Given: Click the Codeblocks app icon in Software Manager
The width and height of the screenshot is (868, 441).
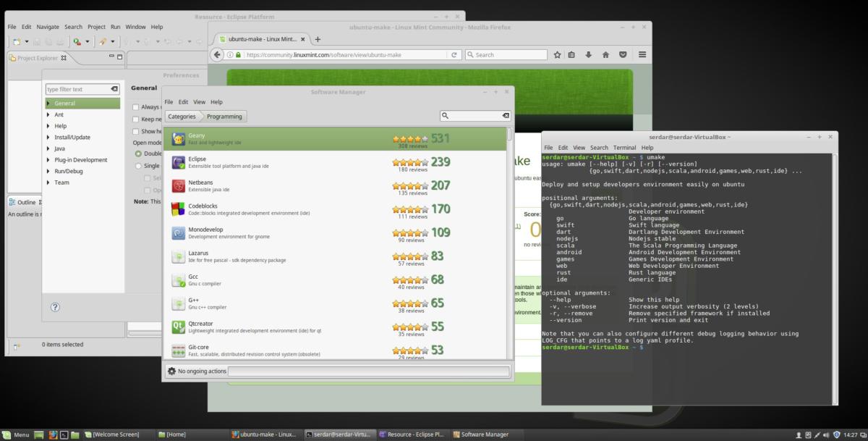Looking at the screenshot, I should [x=179, y=209].
